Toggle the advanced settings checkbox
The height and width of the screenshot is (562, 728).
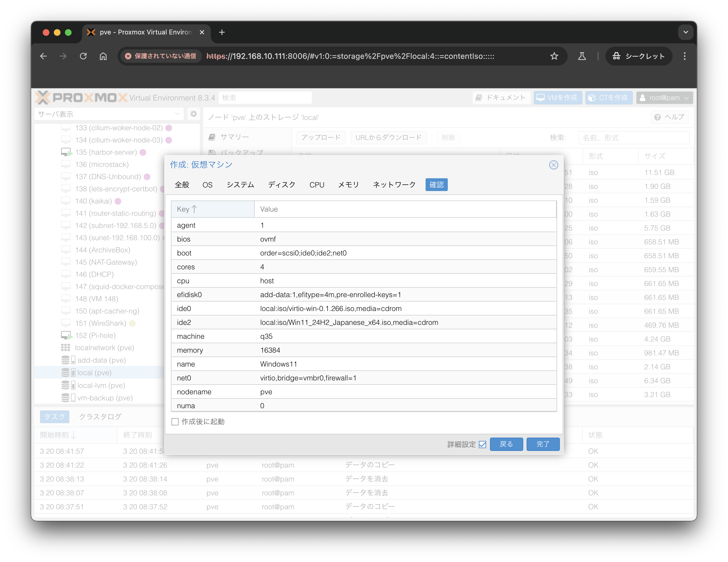coord(482,444)
